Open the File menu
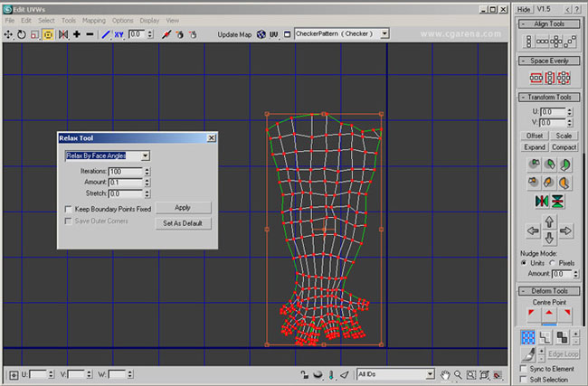This screenshot has height=386, width=588. (10, 20)
